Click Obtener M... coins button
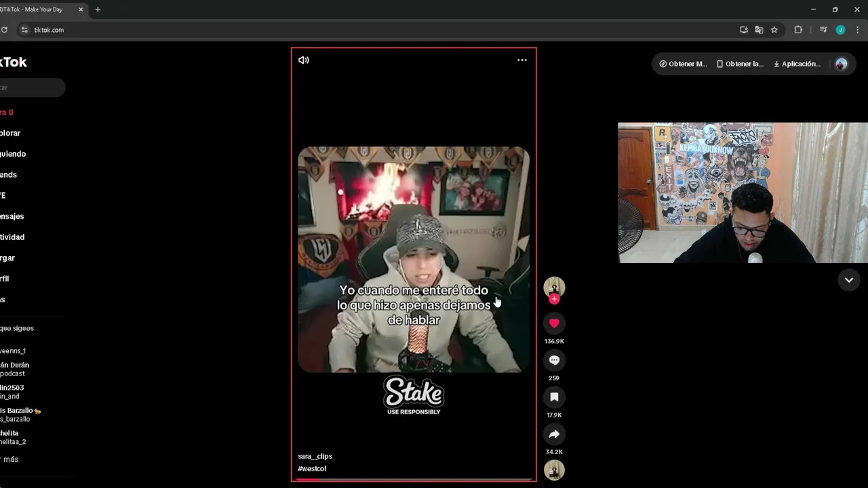The height and width of the screenshot is (488, 868). [x=683, y=64]
